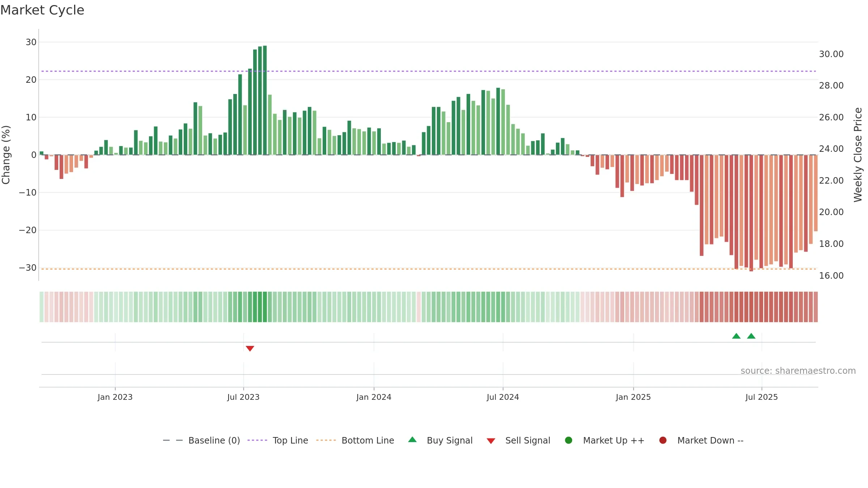Click the Jan 2023 axis label
Viewport: 868px width, 488px height.
point(115,397)
